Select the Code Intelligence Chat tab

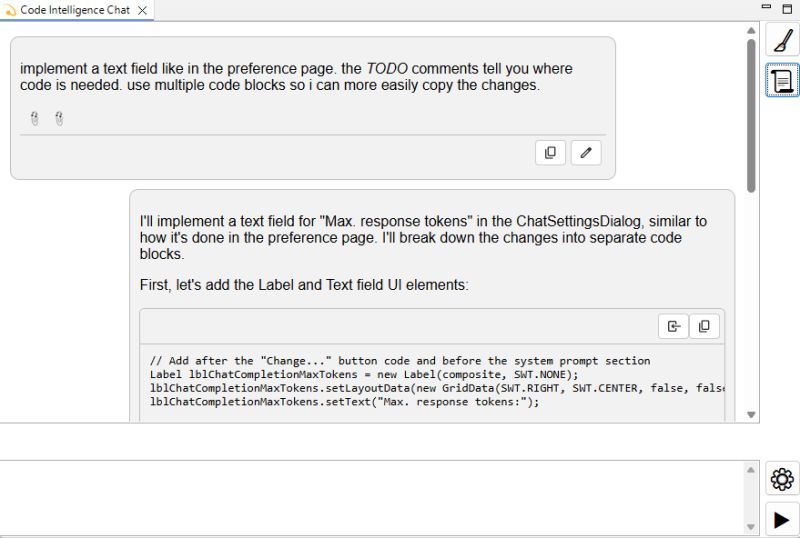point(76,10)
